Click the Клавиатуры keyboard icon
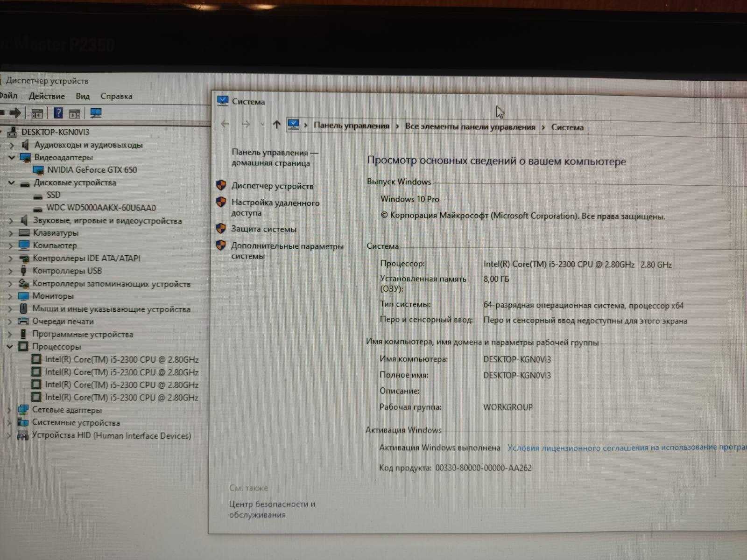The height and width of the screenshot is (560, 747). pos(24,233)
